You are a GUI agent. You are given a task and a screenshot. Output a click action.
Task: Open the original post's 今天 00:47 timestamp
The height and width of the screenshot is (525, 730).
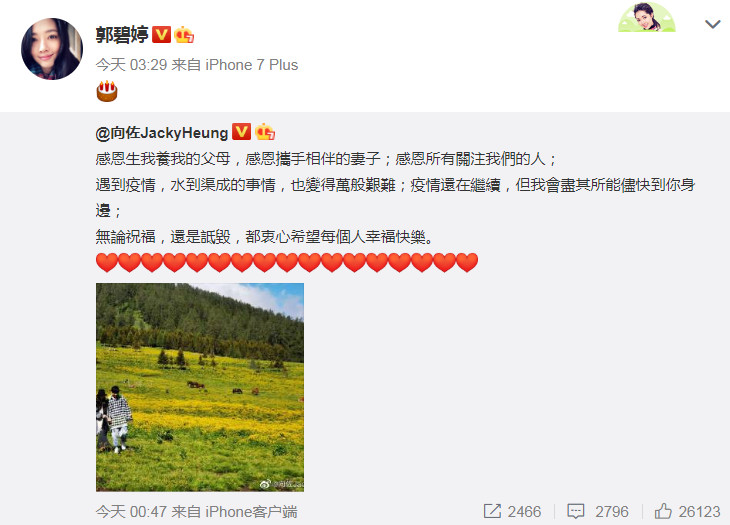[131, 512]
